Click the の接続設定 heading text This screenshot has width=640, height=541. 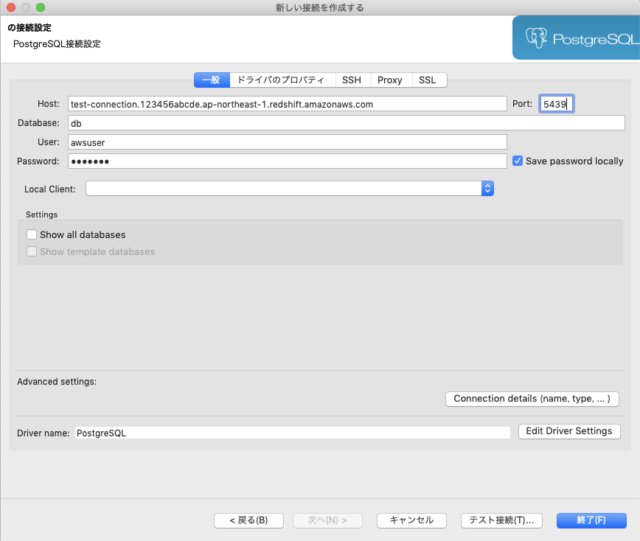coord(29,28)
